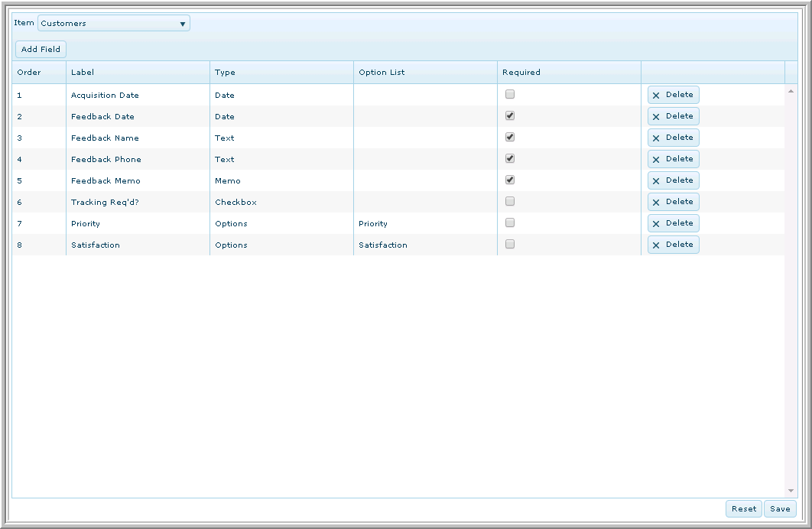Remove the Priority options field
The width and height of the screenshot is (812, 529).
[x=673, y=223]
